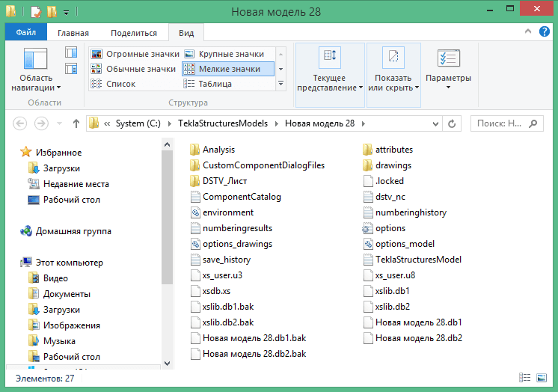Screen dimensions: 558x392
Task: Open Недавние места in navigation pane
Action: click(x=68, y=184)
